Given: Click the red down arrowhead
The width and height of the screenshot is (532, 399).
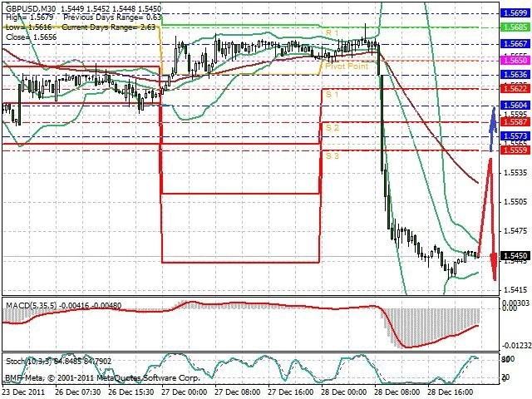Looking at the screenshot, I should coord(494,266).
